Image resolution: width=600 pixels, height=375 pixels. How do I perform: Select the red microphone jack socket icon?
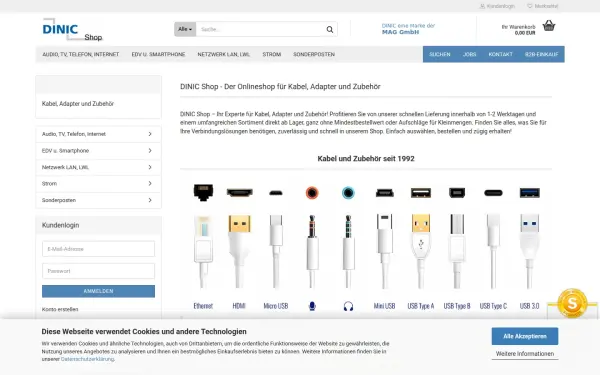pyautogui.click(x=312, y=192)
